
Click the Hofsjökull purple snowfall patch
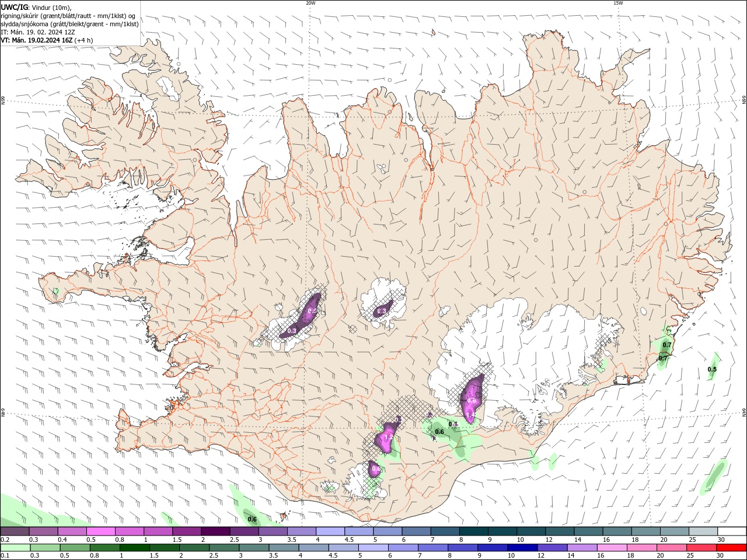(x=383, y=310)
